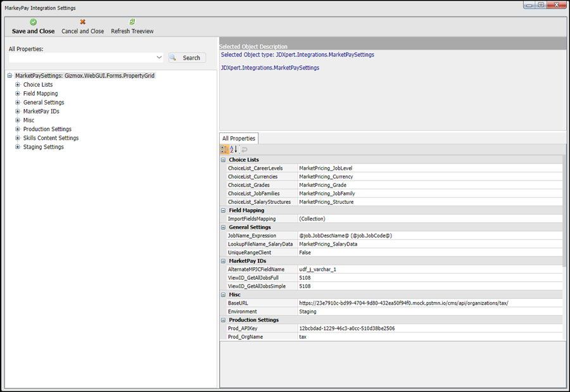
Task: Expand the Choice Lists tree node
Action: [x=18, y=84]
